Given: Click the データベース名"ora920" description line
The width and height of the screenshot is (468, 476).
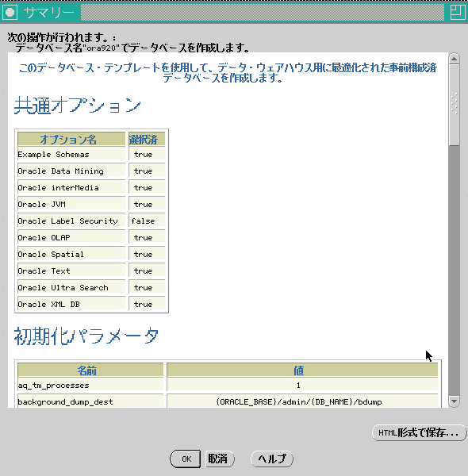Looking at the screenshot, I should pyautogui.click(x=132, y=48).
